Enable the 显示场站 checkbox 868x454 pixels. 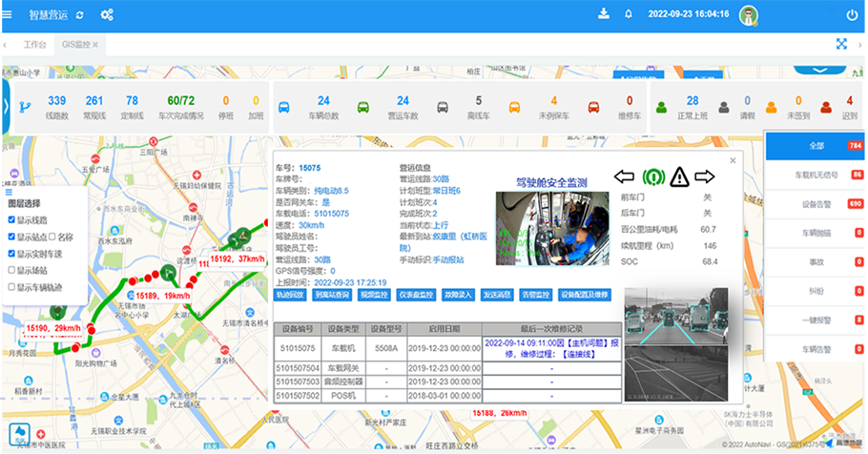click(11, 270)
